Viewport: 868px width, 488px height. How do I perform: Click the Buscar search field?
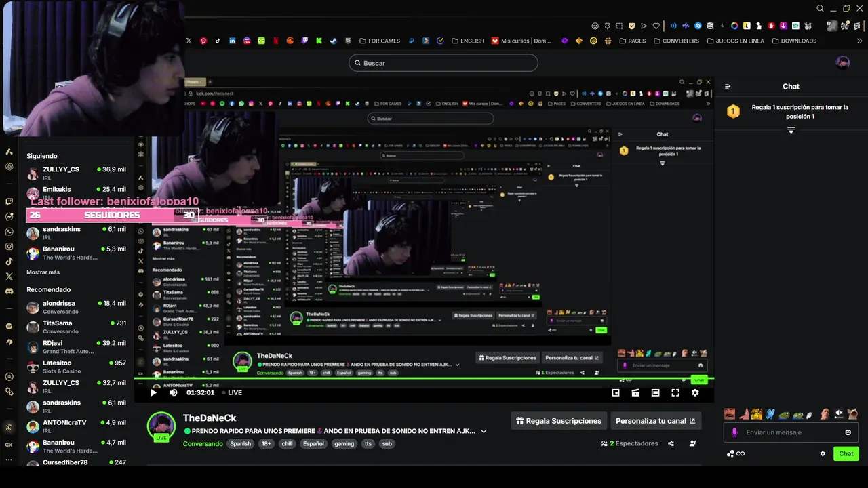443,63
